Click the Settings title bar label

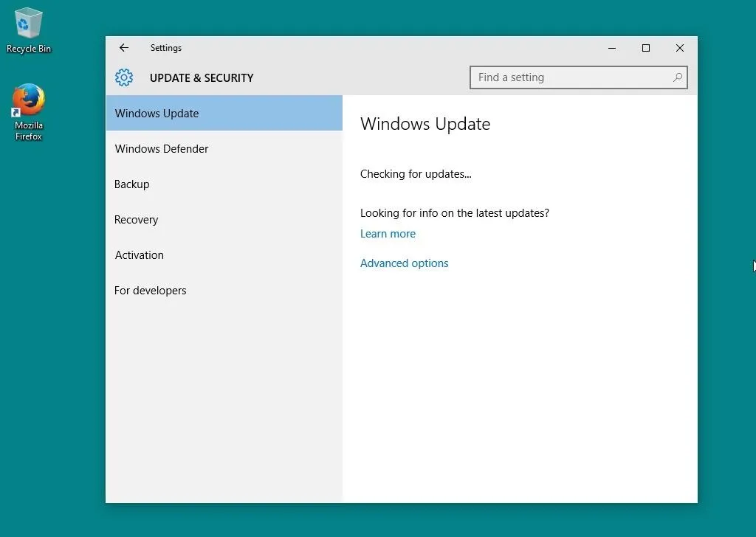point(166,48)
